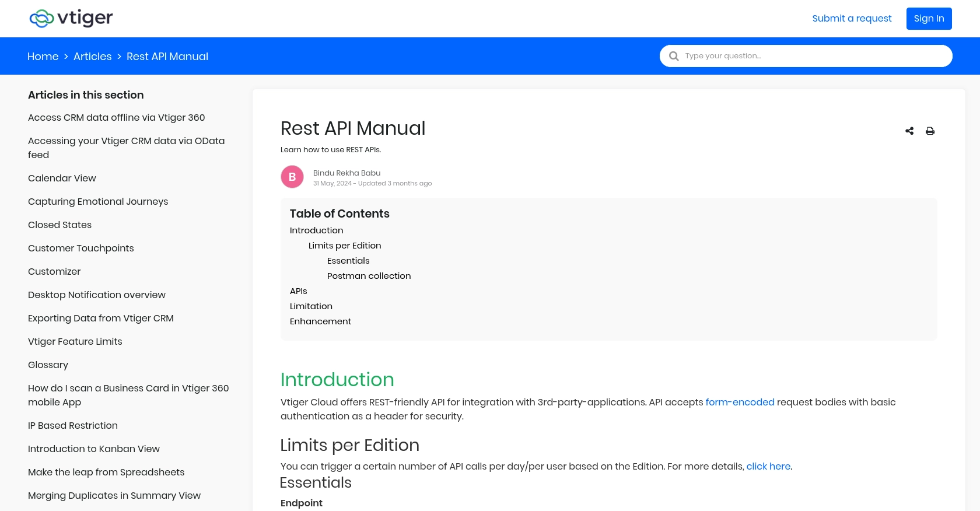Open 'Accessing your Vtiger CRM data via OData feed'

pos(126,148)
